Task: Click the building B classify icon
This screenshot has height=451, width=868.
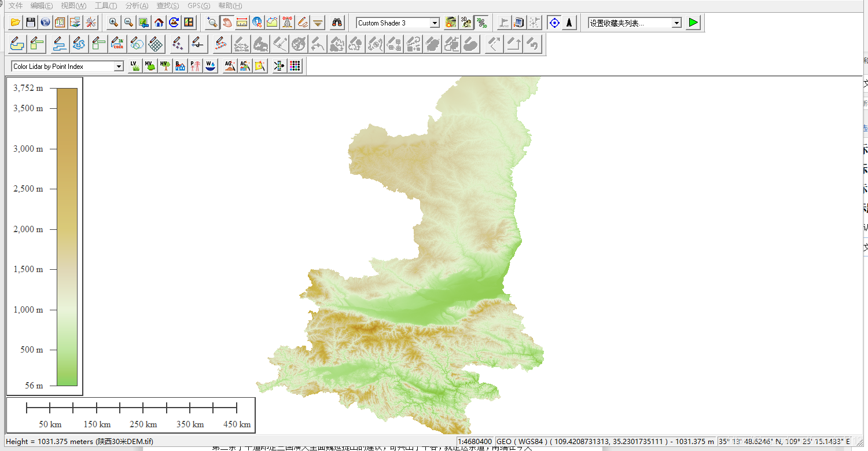Action: click(x=180, y=66)
